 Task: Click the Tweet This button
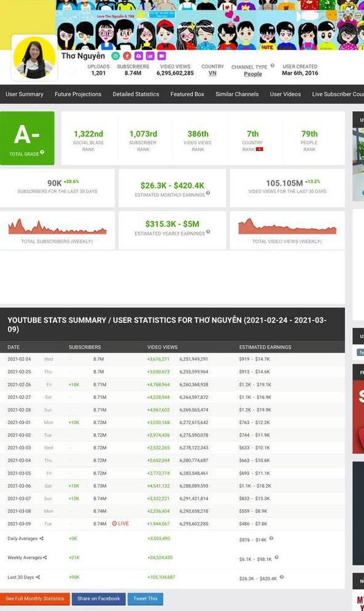click(145, 599)
